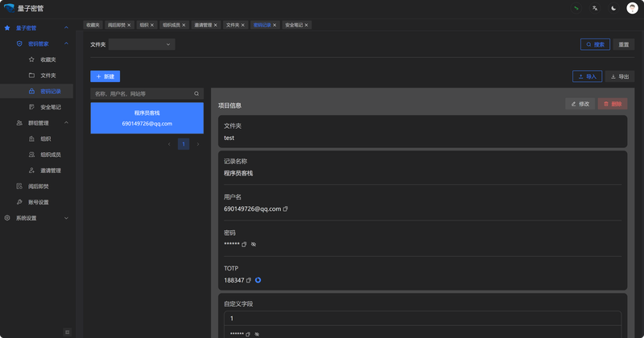Close the 阅后即焚 tab
Screen dimensions: 644x338
coord(129,25)
